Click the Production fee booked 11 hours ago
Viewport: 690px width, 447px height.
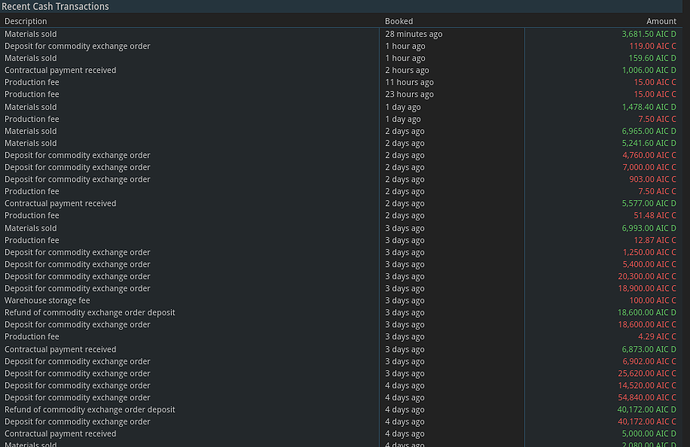click(x=32, y=82)
